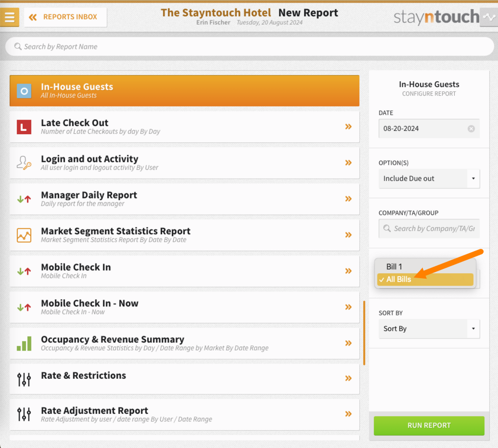Go back to Reports Inbox

pos(65,17)
